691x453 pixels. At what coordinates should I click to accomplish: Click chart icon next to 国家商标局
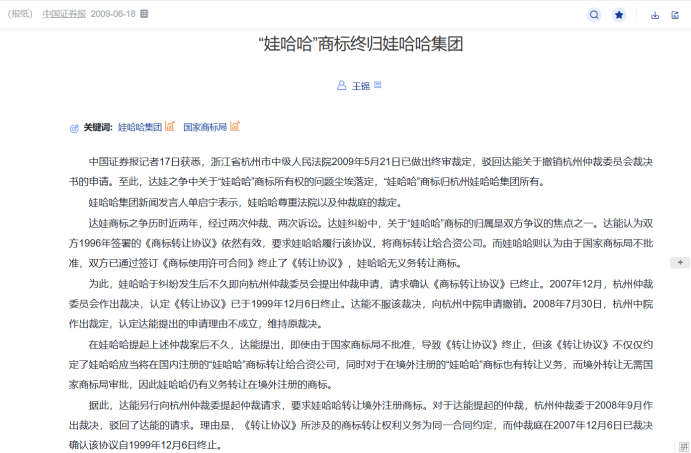tap(235, 126)
